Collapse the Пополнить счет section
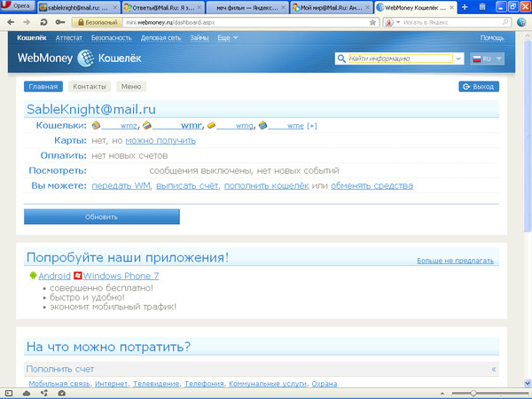The width and height of the screenshot is (532, 399). [x=494, y=369]
